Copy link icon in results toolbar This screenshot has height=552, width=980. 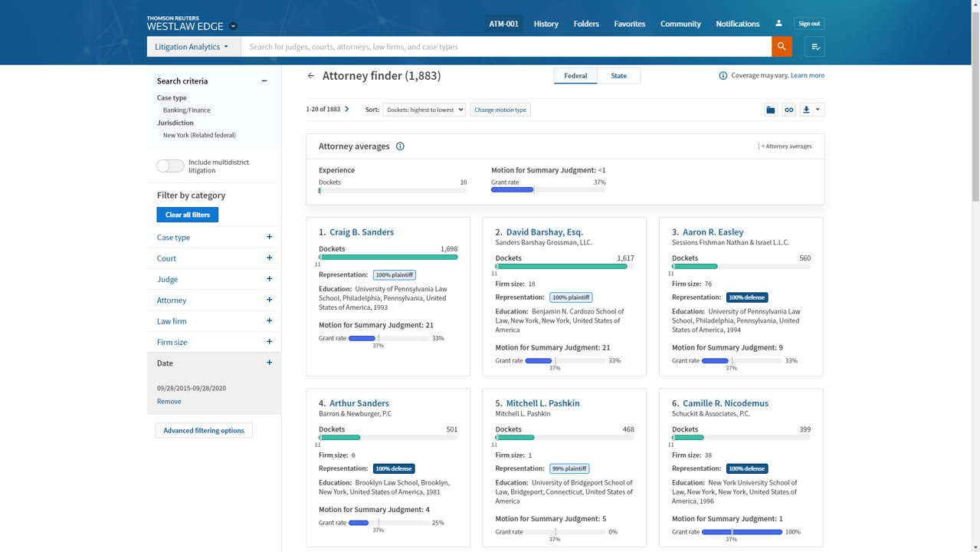pyautogui.click(x=788, y=110)
